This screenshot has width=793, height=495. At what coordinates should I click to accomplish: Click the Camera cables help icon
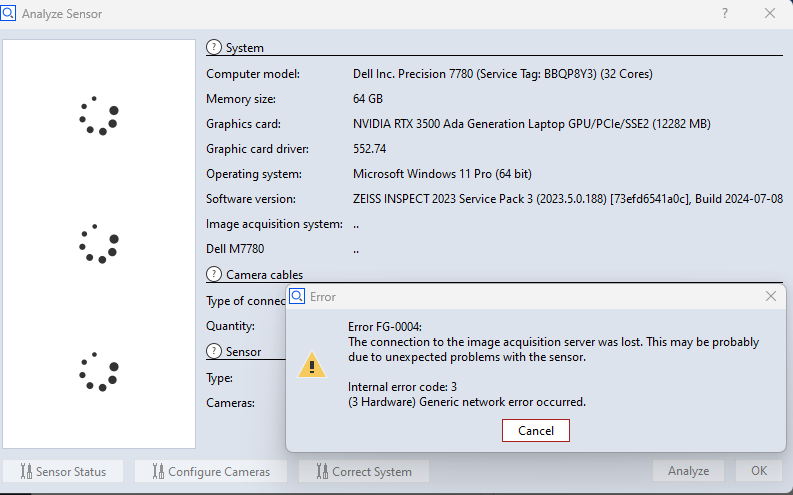coord(214,274)
